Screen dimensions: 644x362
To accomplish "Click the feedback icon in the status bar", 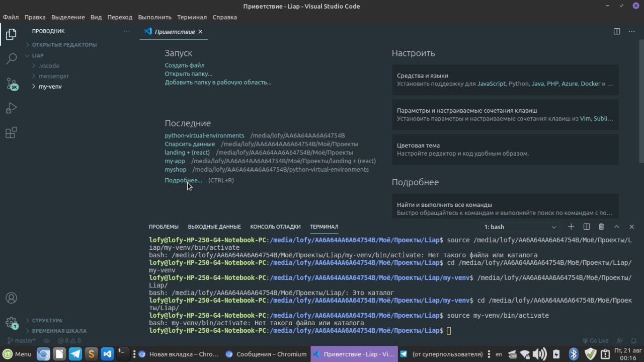I will tap(620, 341).
